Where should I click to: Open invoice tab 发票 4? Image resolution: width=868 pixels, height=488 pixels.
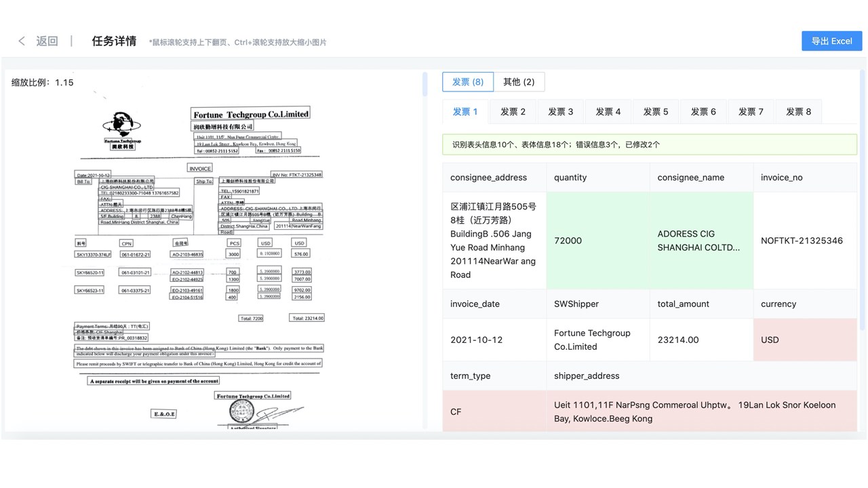608,112
